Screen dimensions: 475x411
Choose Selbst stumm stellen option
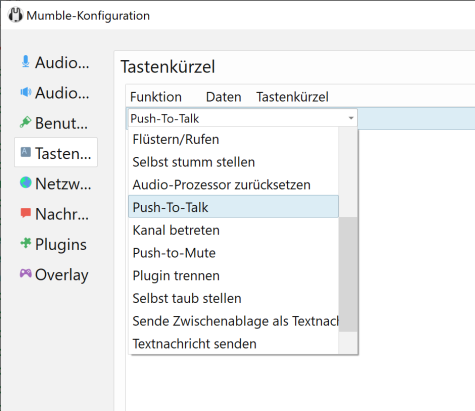tap(233, 162)
